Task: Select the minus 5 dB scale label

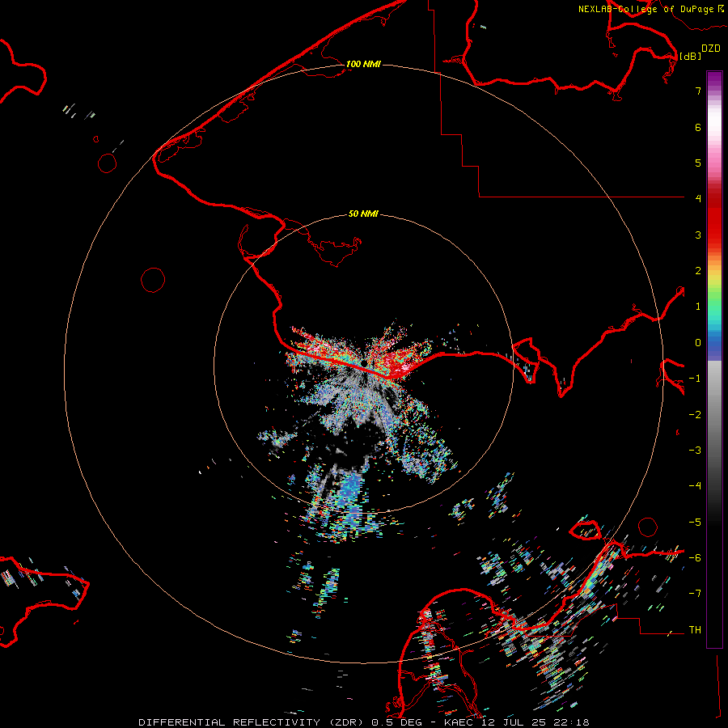Action: (695, 523)
